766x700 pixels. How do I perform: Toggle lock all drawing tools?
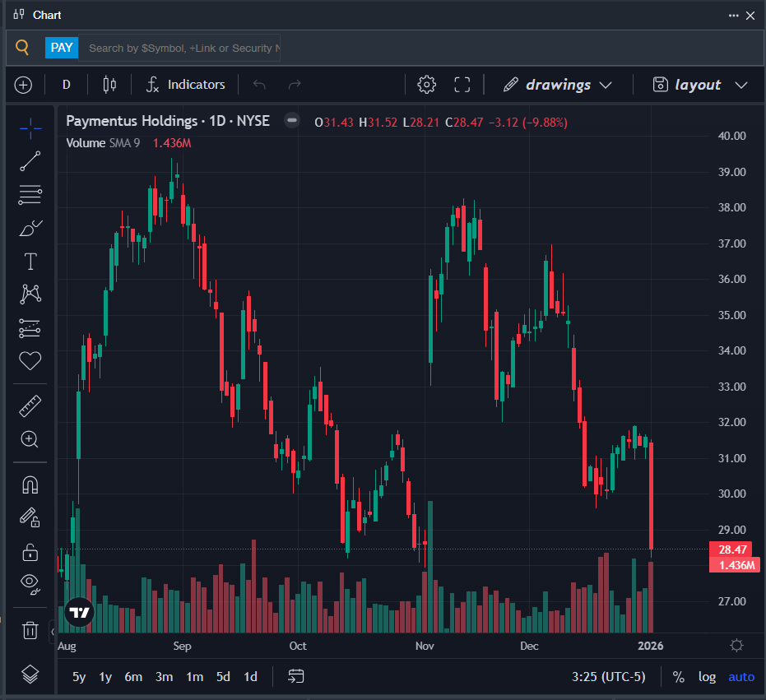point(30,552)
